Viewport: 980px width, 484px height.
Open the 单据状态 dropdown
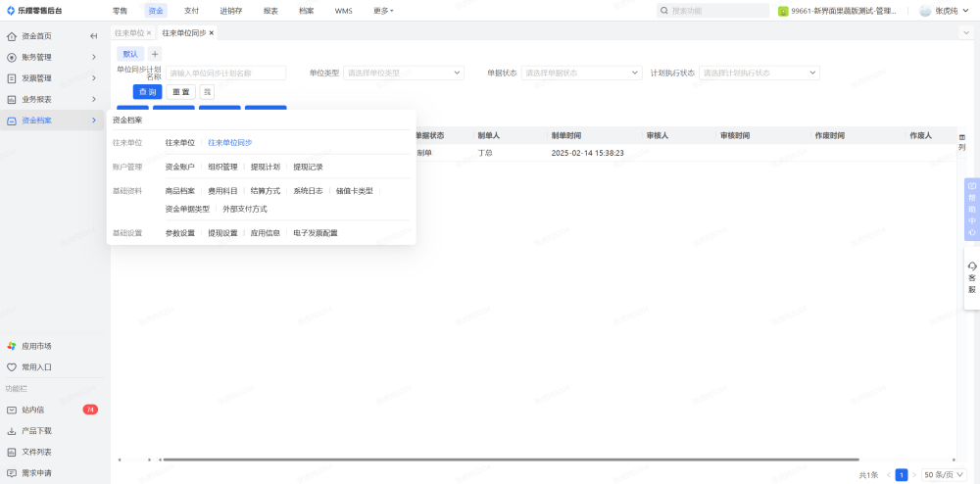click(x=582, y=73)
